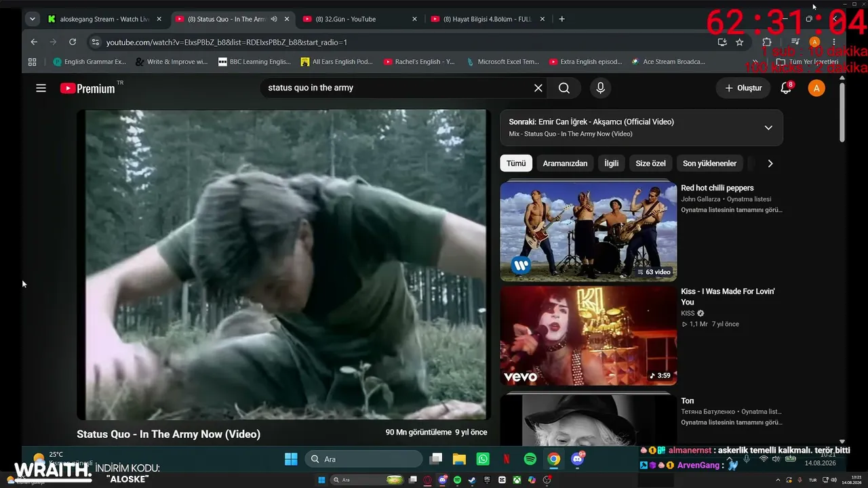Go back in browser history

pyautogui.click(x=34, y=42)
